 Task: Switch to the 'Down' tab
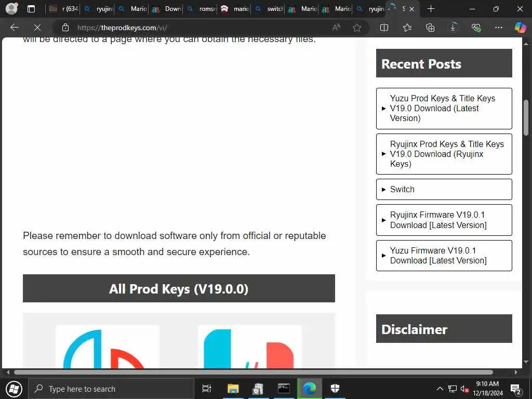pos(166,9)
